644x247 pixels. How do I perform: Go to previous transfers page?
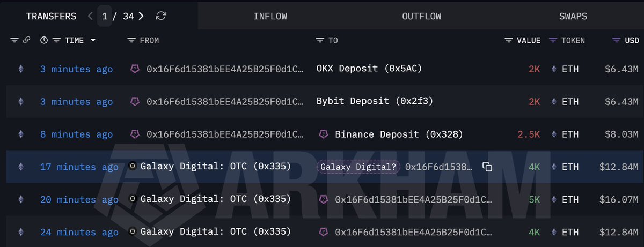tap(90, 16)
